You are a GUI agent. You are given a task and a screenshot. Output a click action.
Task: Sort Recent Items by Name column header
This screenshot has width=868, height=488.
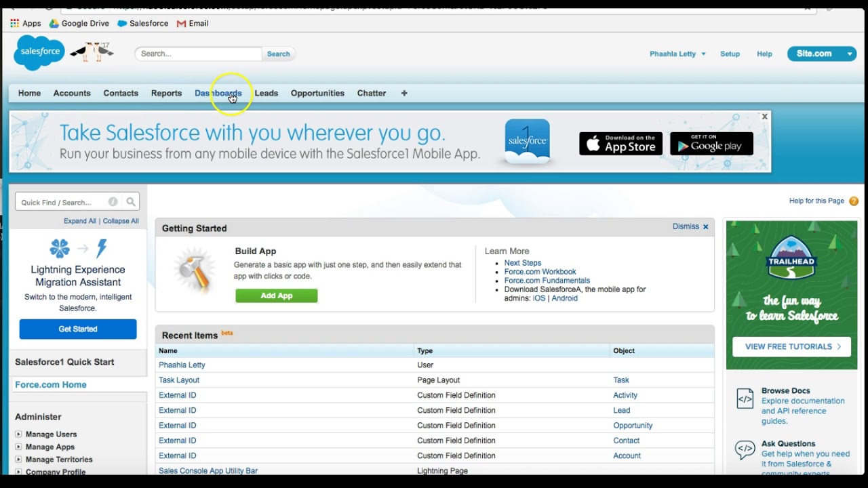(x=168, y=351)
